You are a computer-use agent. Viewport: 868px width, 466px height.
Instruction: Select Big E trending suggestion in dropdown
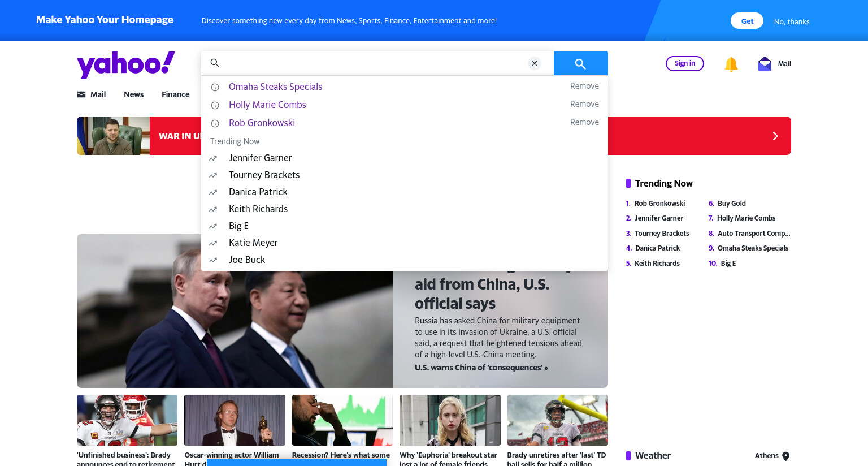coord(238,226)
